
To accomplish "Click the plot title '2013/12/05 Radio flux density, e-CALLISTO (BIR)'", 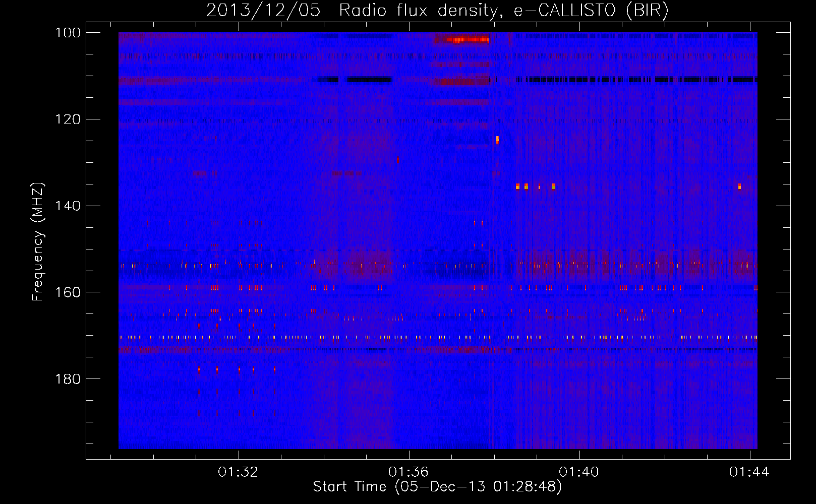I will 437,11.
